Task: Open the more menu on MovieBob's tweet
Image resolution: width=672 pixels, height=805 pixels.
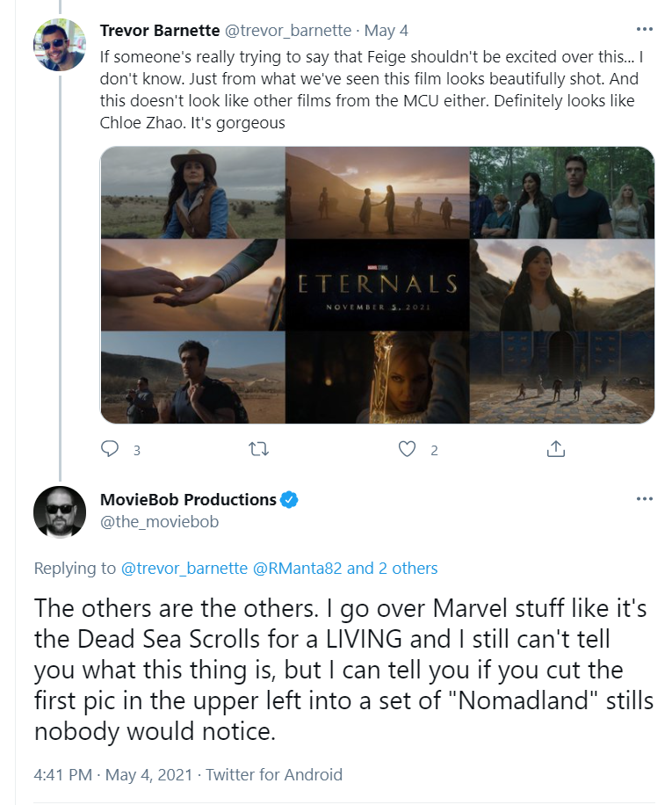Action: click(644, 498)
